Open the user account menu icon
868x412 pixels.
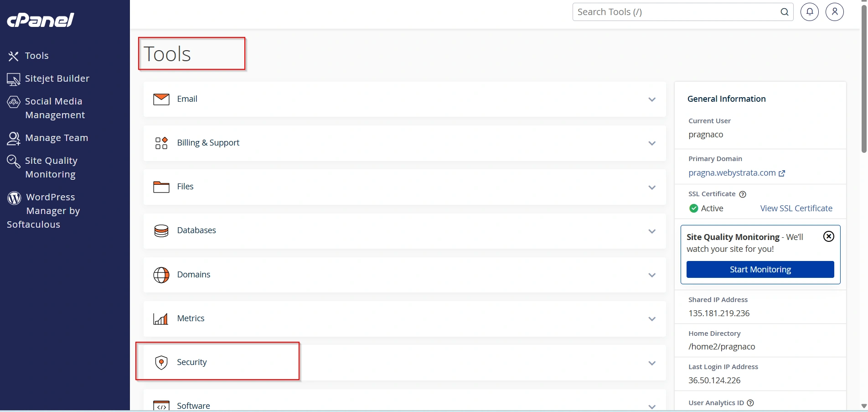tap(835, 12)
